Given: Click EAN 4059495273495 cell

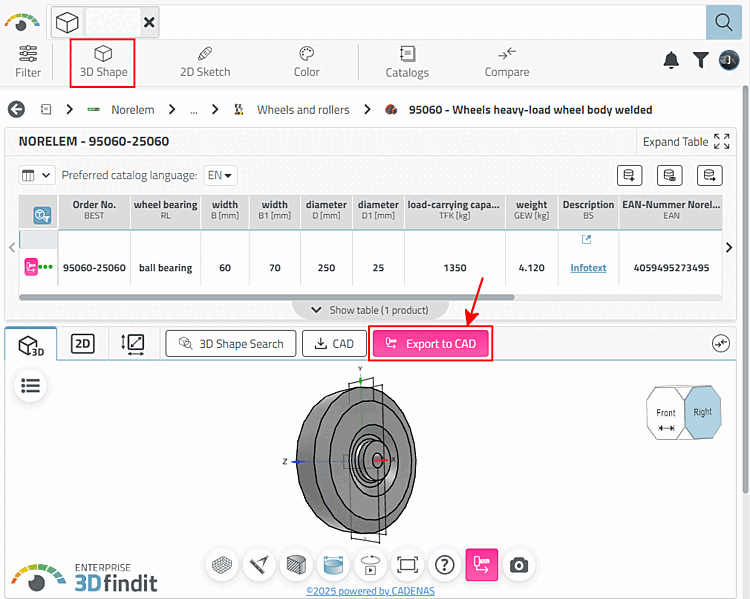Looking at the screenshot, I should 671,268.
